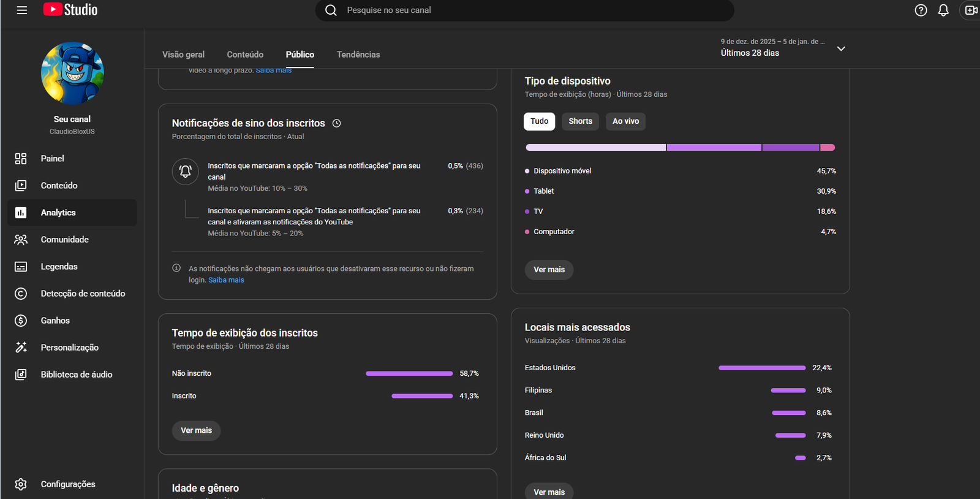Image resolution: width=980 pixels, height=499 pixels.
Task: Click the create video camera icon
Action: pos(971,10)
